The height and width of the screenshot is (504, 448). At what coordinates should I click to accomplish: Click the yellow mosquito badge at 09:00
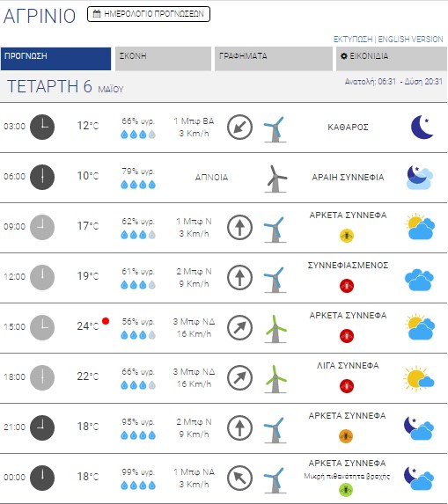click(347, 236)
